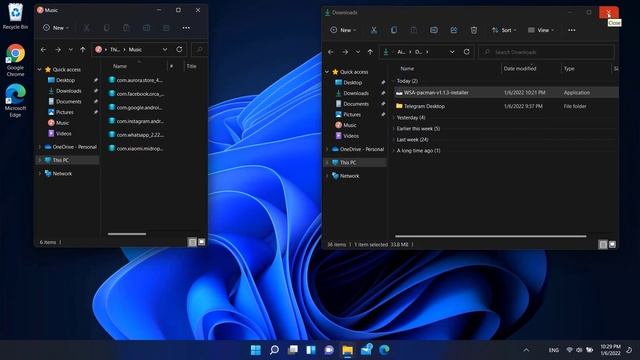Select com.aurora.store file in Music window
Viewport: 640px width, 360px height.
[x=136, y=80]
